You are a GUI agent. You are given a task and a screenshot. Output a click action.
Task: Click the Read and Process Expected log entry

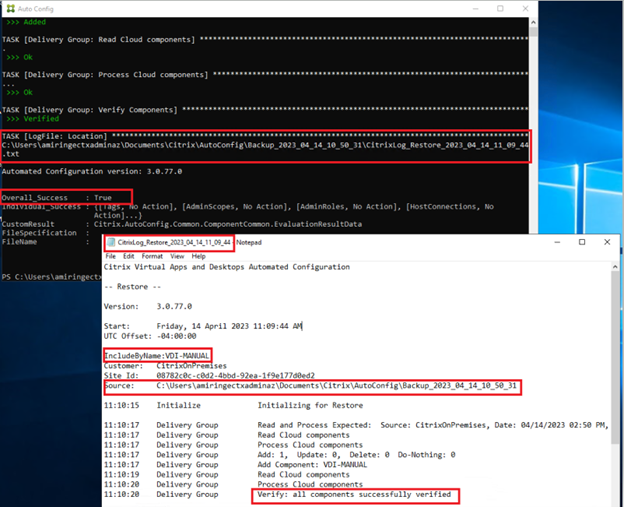356,425
